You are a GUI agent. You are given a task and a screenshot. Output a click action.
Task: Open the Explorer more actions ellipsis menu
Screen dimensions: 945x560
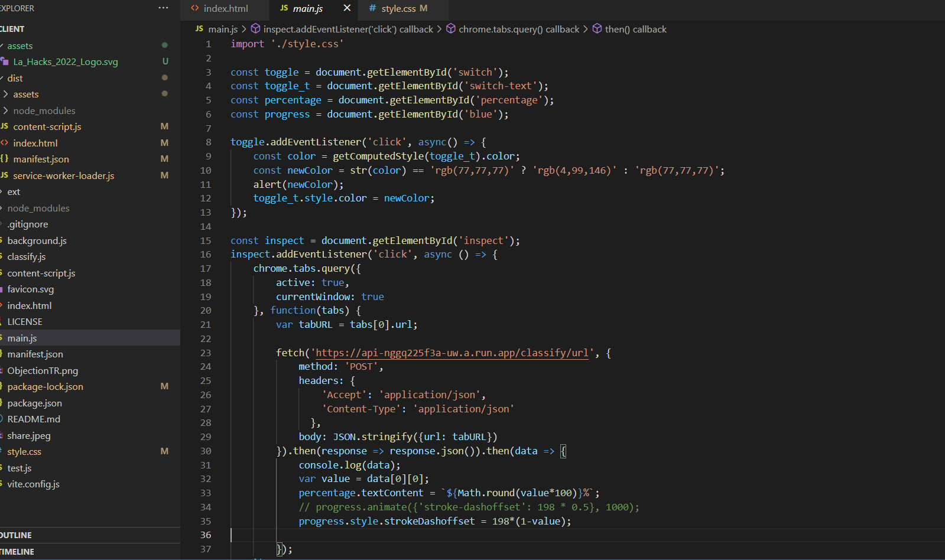tap(163, 8)
